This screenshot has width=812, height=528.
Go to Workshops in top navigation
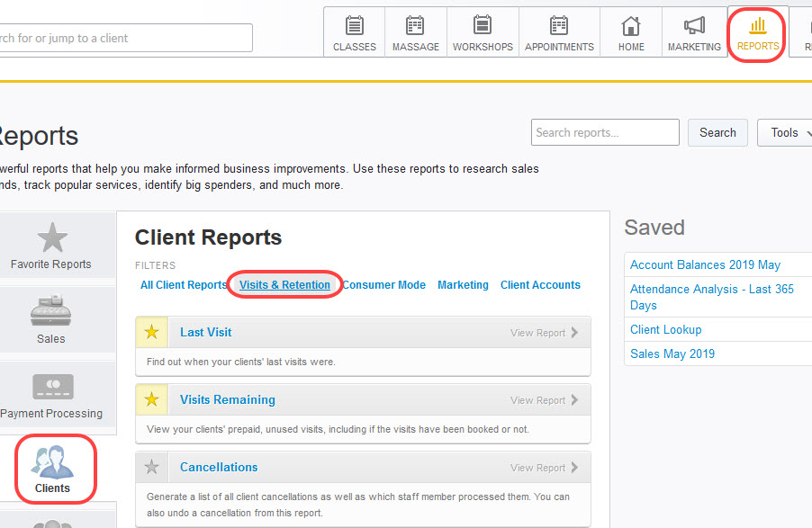pyautogui.click(x=483, y=25)
